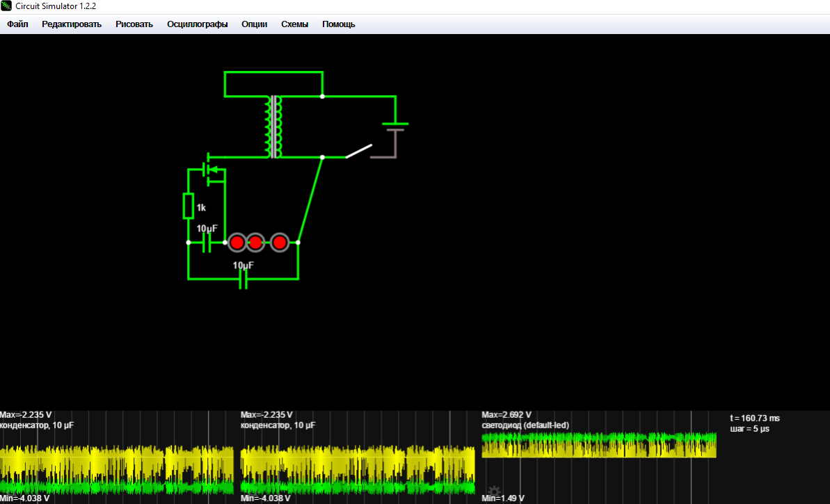Open the gear settings icon in LED scope

point(495,492)
